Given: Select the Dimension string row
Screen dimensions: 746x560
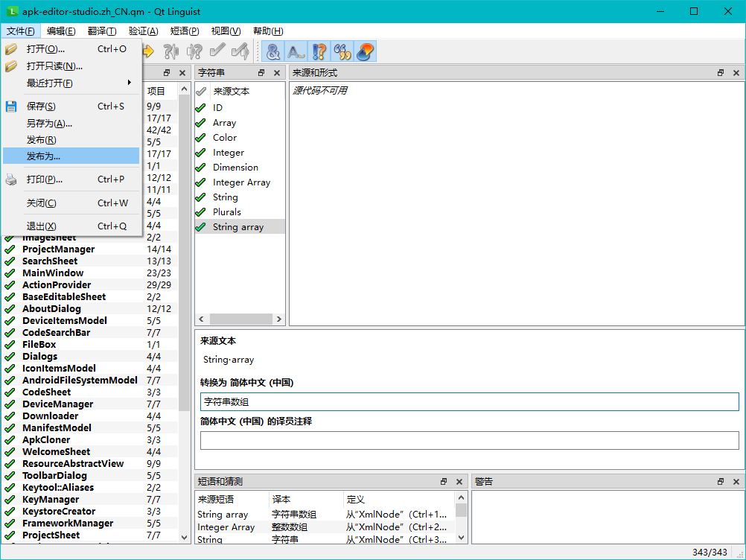Looking at the screenshot, I should [240, 168].
